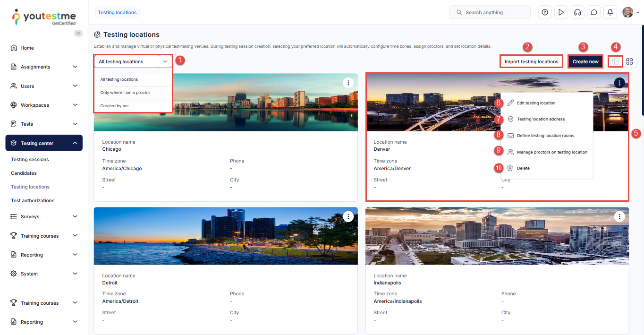This screenshot has width=644, height=335.
Task: Click the Home house icon in the sidebar
Action: [14, 48]
